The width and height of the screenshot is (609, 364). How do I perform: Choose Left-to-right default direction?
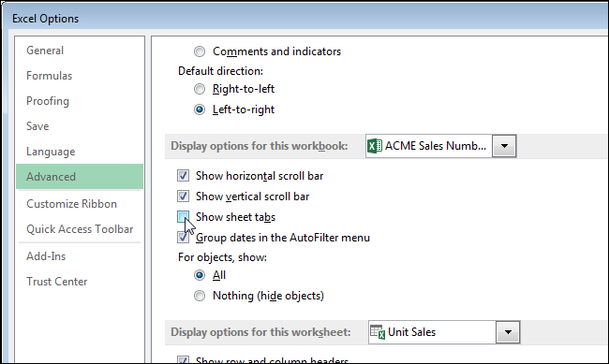tap(200, 109)
